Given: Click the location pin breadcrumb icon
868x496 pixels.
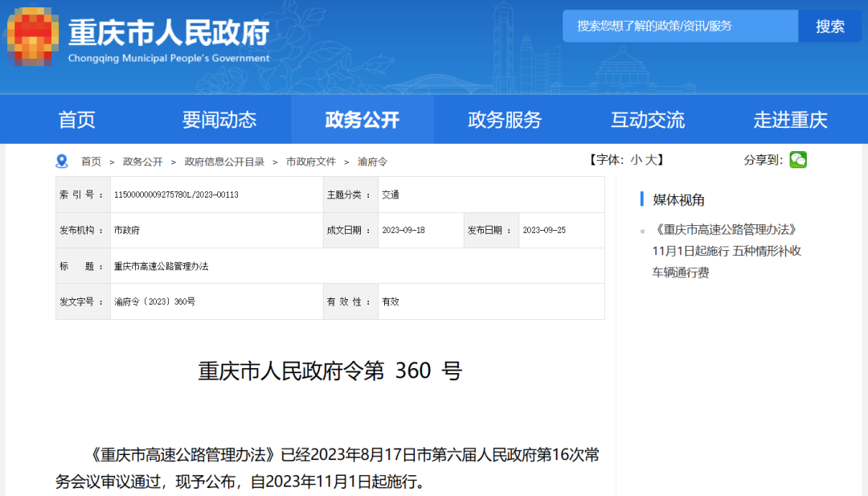Looking at the screenshot, I should 62,162.
